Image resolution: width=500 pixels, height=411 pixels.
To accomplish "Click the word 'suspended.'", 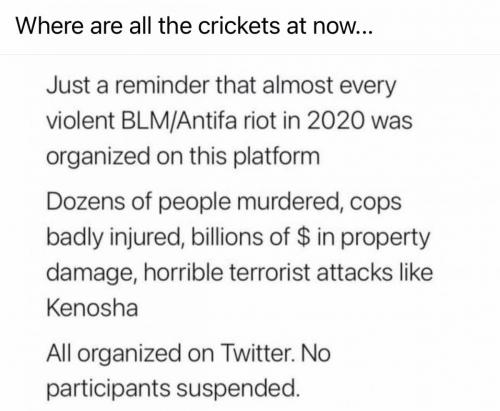I will pyautogui.click(x=237, y=388).
